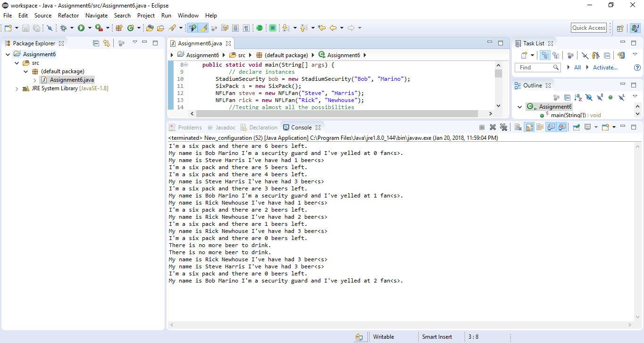The width and height of the screenshot is (644, 343).
Task: Open Console Open Console dropdown arrow
Action: [613, 127]
